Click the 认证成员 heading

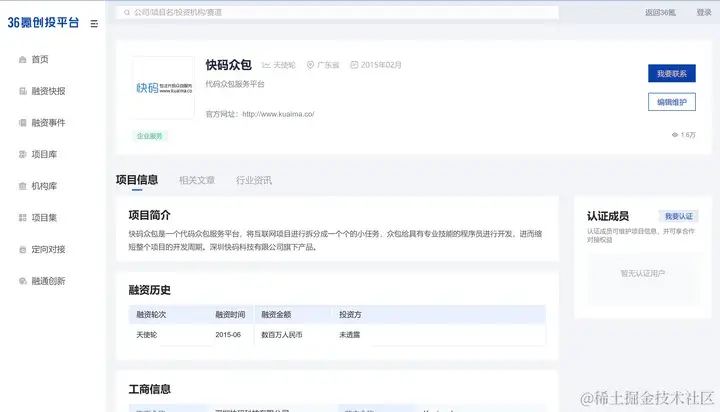tap(608, 216)
